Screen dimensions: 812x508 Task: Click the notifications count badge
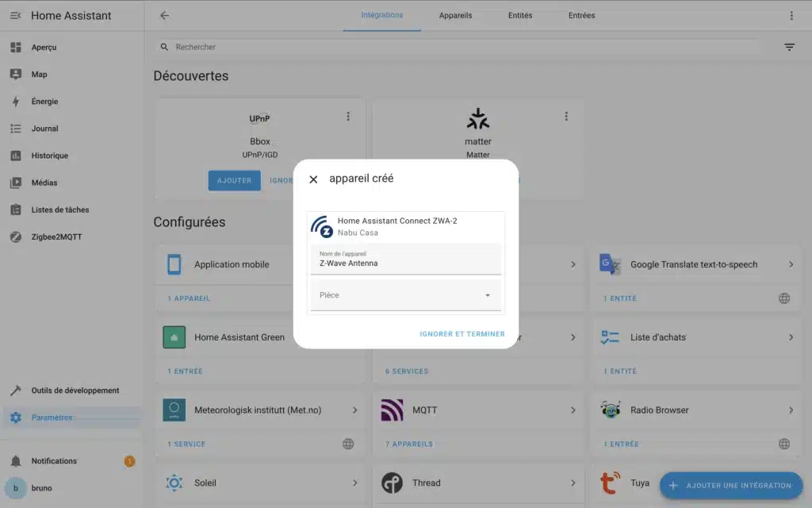(129, 461)
